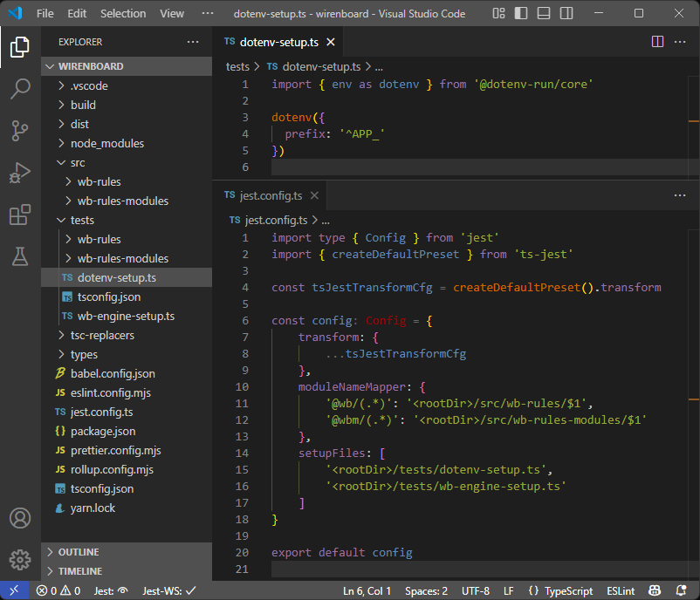Open package.json in the explorer
This screenshot has width=700, height=600.
(102, 431)
